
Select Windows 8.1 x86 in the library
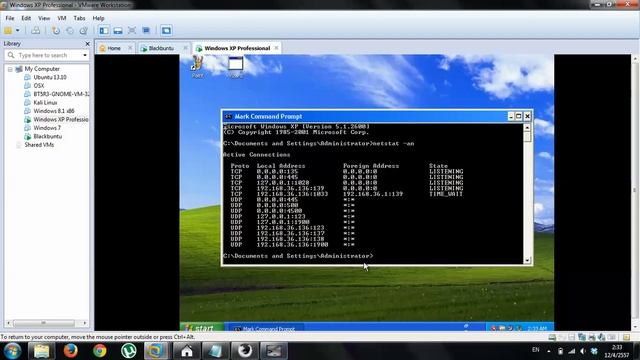[x=54, y=111]
